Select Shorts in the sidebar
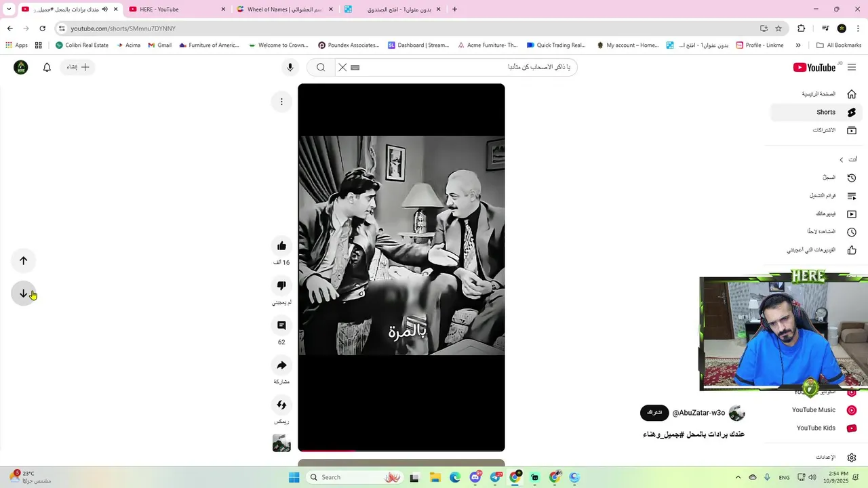 coord(816,112)
